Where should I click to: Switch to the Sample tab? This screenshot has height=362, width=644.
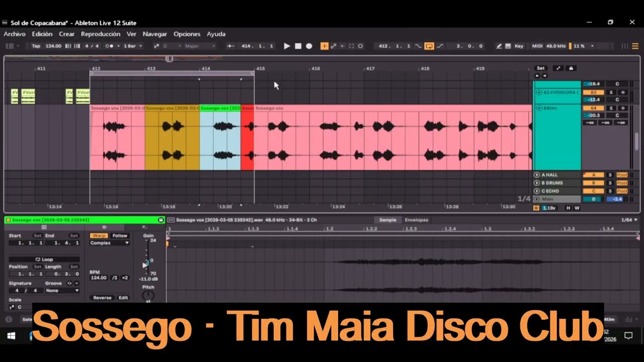coord(387,220)
